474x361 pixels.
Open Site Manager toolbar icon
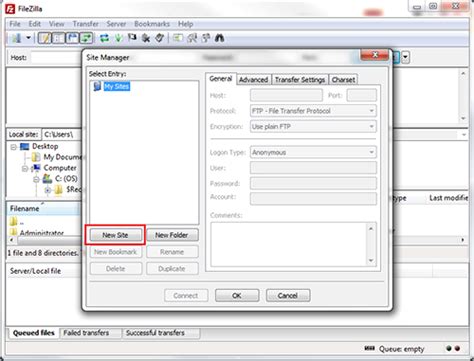[x=16, y=38]
